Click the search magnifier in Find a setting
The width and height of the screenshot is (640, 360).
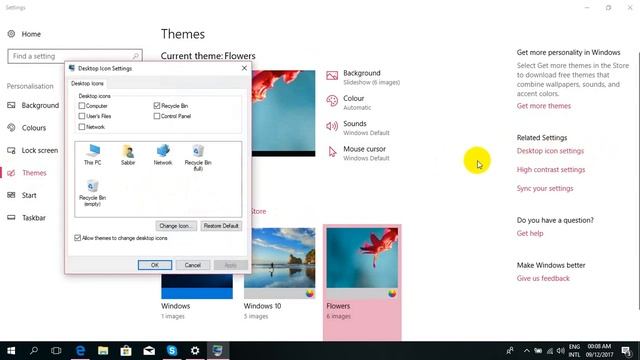[x=136, y=56]
